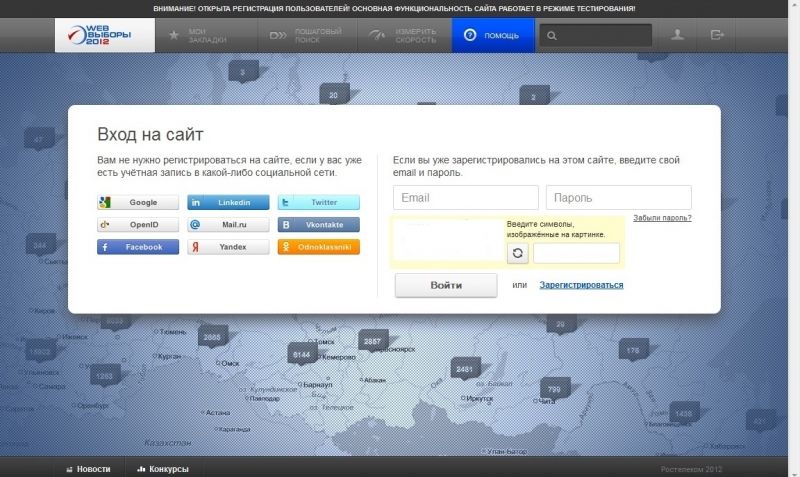
Task: Sign in with Vkontakte
Action: (318, 225)
